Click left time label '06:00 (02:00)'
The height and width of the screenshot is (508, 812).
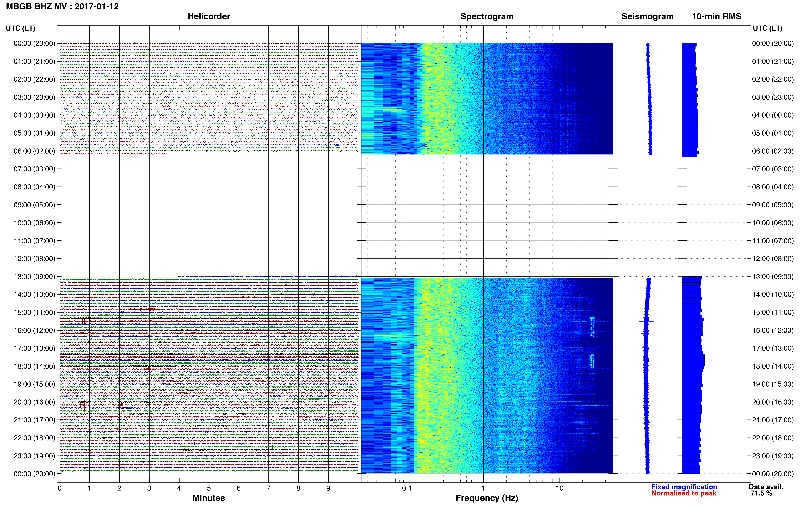tap(34, 151)
